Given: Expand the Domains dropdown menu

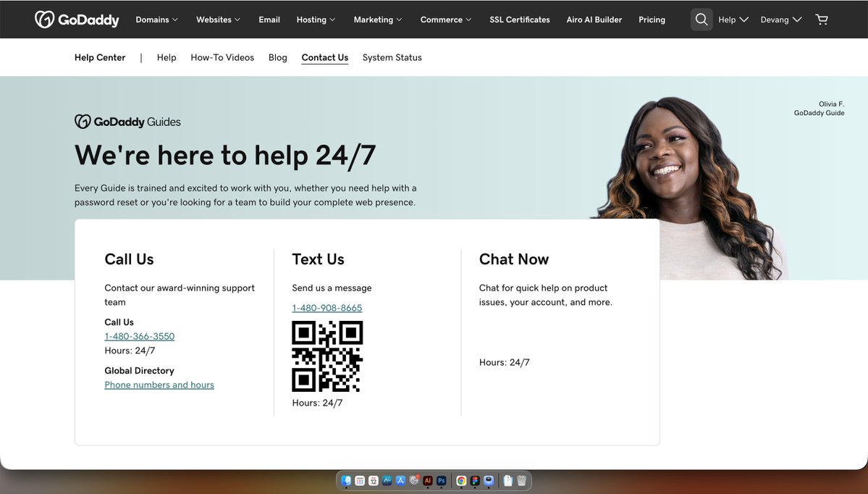Looking at the screenshot, I should [156, 20].
